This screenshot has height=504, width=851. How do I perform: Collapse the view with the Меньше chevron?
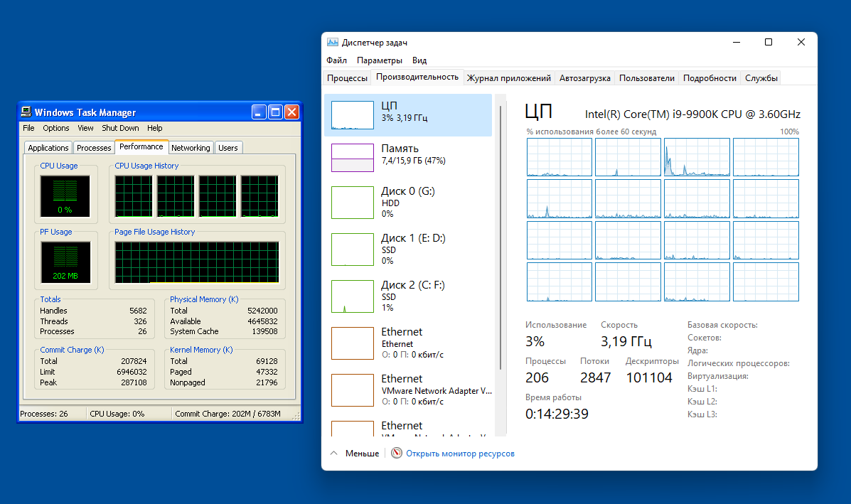point(334,453)
